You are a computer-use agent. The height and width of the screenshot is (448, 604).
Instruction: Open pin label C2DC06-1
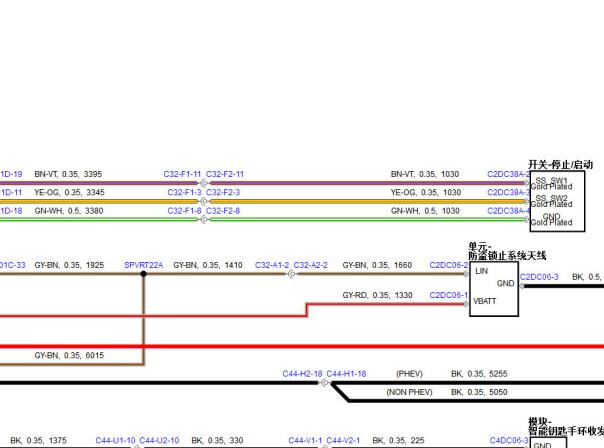pos(449,295)
